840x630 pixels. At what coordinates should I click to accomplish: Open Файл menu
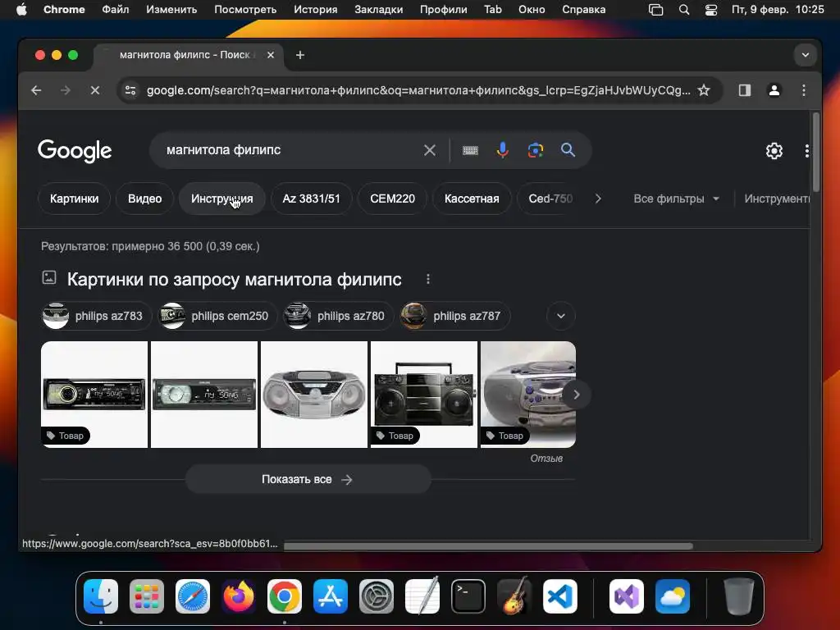tap(115, 10)
